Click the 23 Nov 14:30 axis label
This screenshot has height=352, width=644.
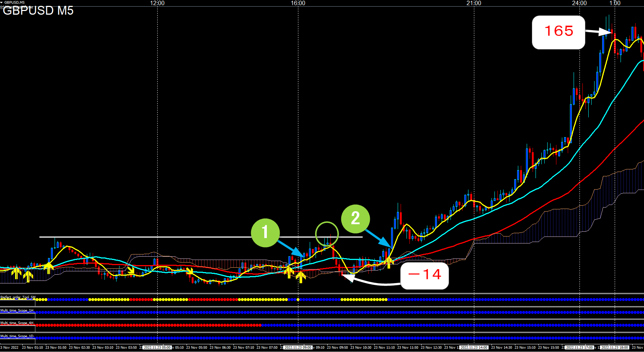click(501, 347)
